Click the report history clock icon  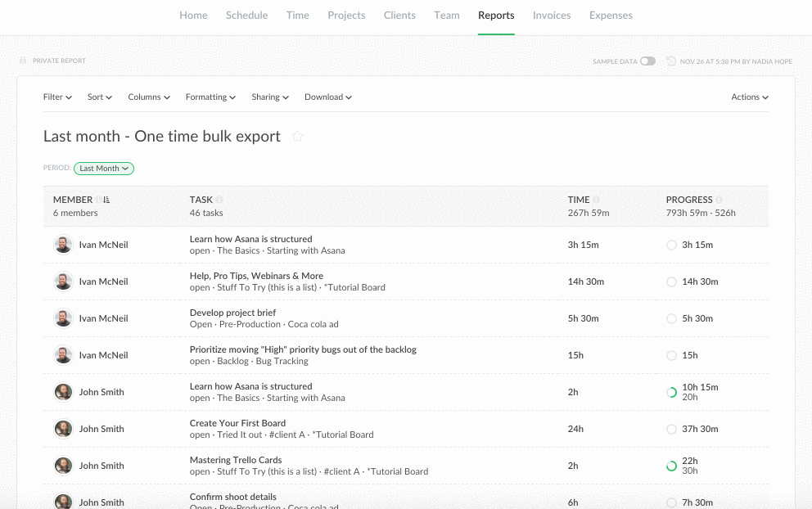671,61
